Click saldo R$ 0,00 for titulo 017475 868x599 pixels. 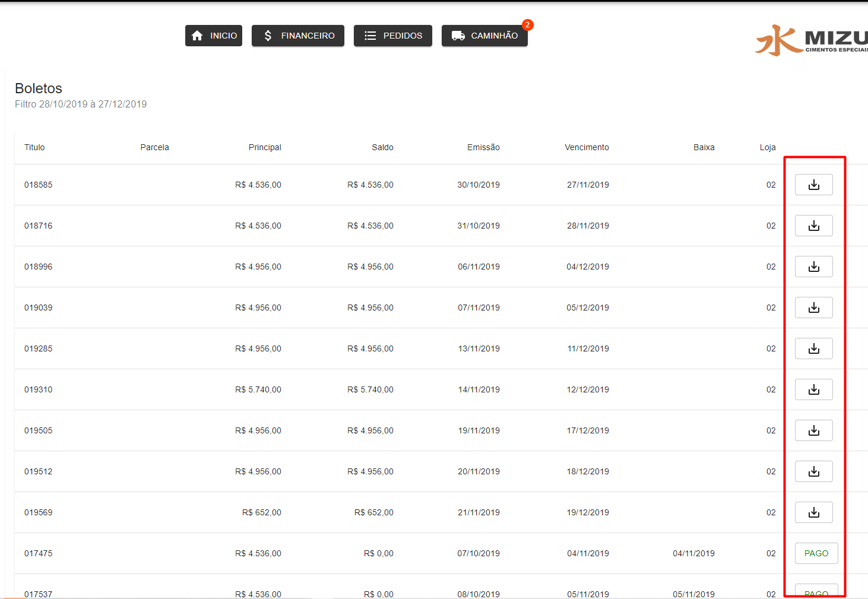click(379, 553)
